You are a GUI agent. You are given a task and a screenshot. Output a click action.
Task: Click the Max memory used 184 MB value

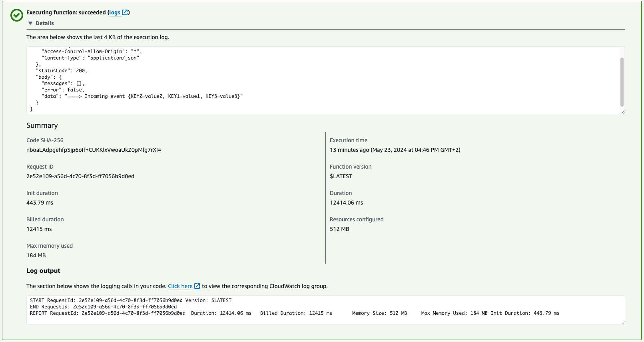(x=36, y=255)
